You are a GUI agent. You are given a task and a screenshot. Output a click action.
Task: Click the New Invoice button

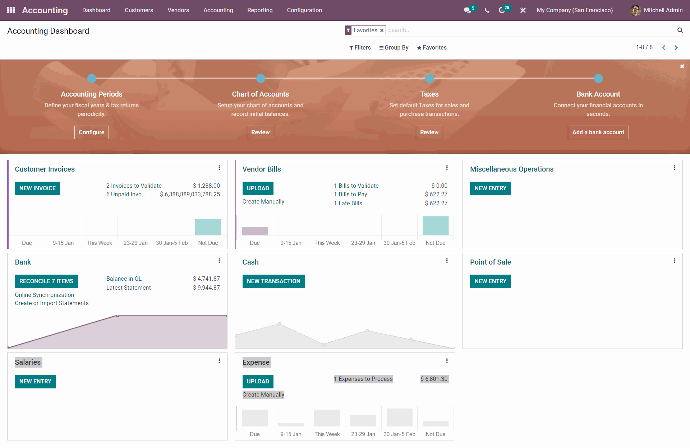(x=37, y=188)
